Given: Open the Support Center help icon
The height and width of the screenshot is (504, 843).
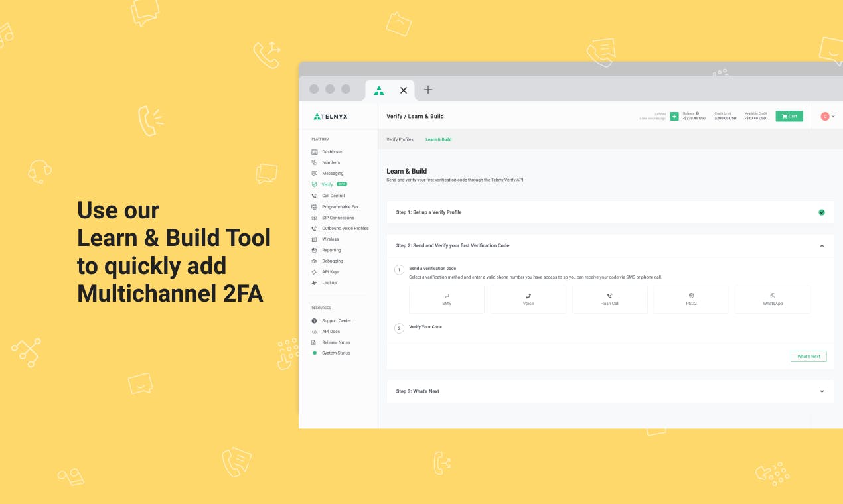Looking at the screenshot, I should 315,321.
